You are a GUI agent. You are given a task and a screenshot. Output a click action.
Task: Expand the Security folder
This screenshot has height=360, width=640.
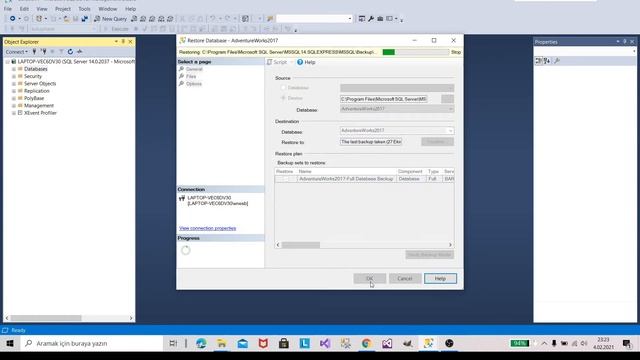point(13,76)
